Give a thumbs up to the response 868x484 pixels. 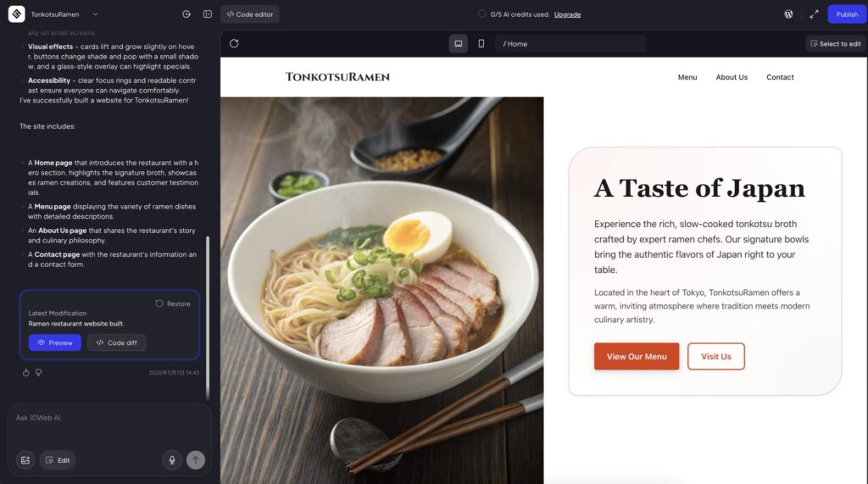click(26, 373)
